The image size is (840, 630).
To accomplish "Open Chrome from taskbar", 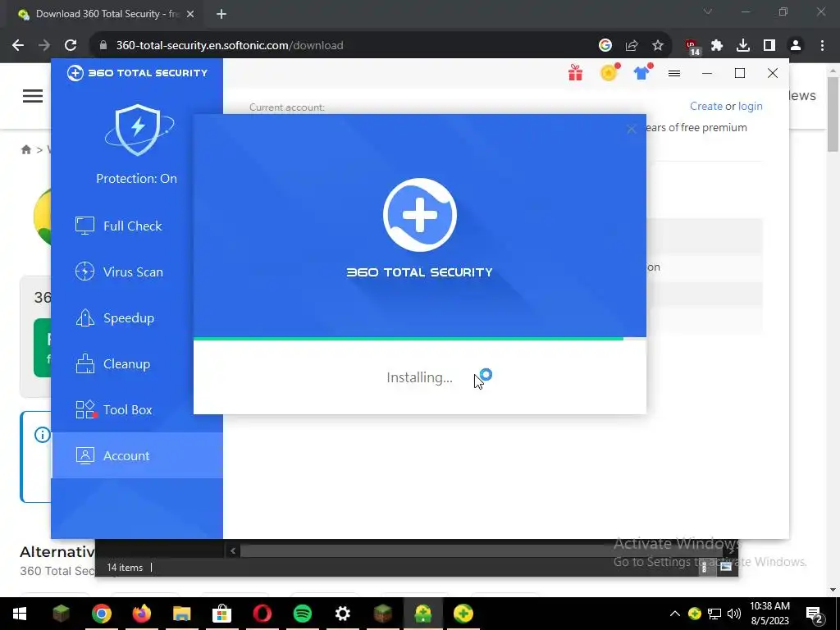I will (101, 614).
